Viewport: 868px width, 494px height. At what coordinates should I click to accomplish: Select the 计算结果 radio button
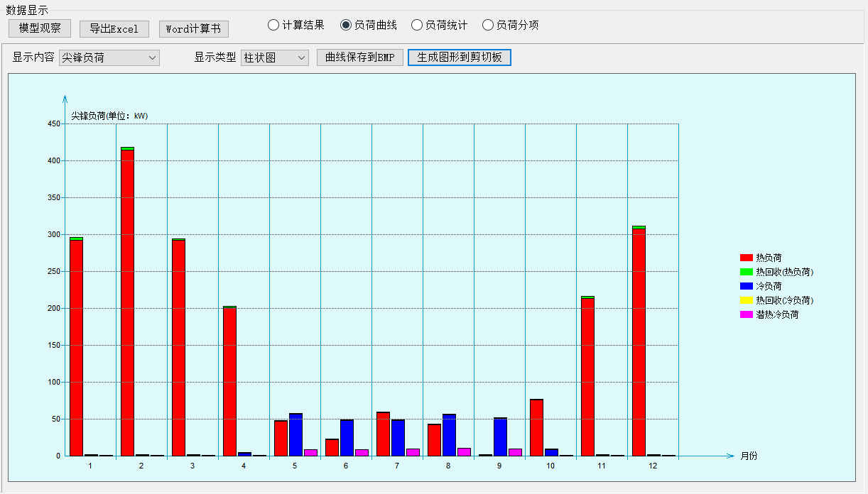coord(273,25)
